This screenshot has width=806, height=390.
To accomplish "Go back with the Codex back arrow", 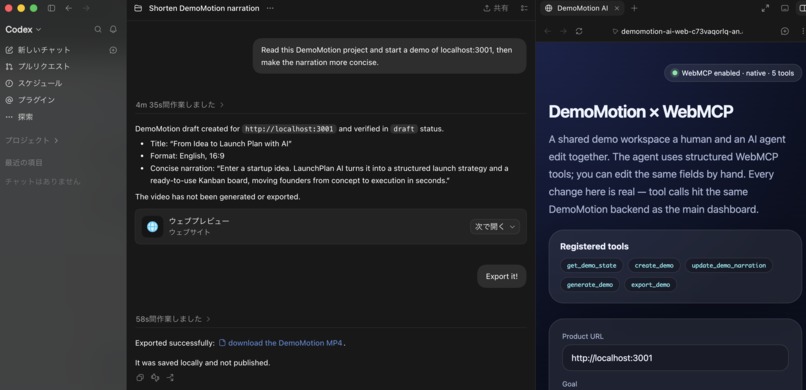I will (x=68, y=8).
